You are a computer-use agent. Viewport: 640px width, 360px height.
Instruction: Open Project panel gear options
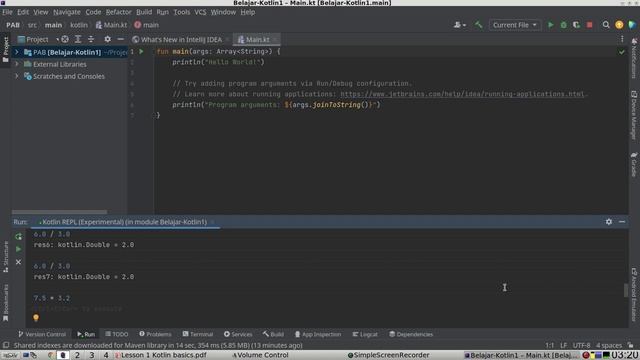point(107,39)
